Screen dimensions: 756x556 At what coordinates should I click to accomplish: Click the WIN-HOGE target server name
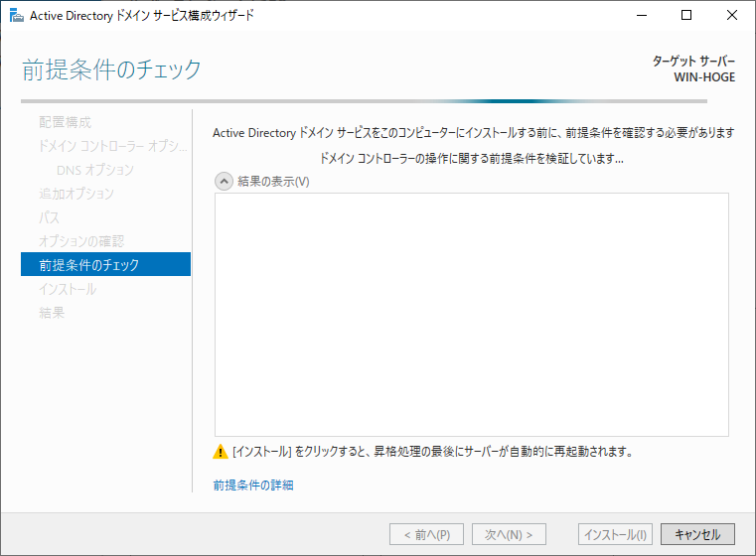(704, 77)
